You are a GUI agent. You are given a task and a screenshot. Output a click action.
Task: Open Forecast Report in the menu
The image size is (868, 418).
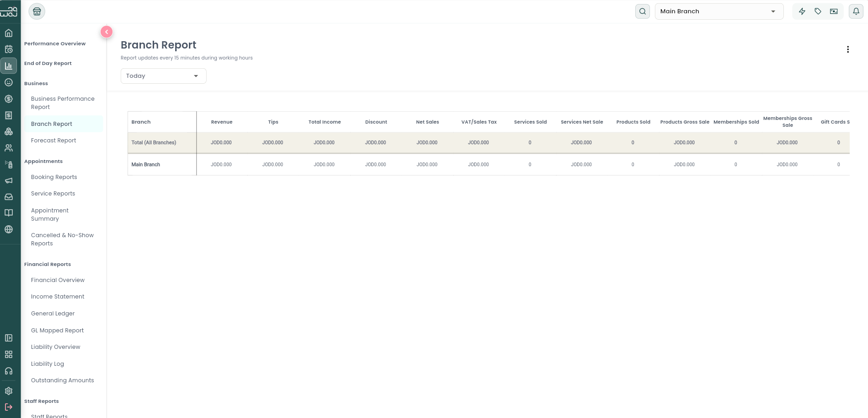54,141
